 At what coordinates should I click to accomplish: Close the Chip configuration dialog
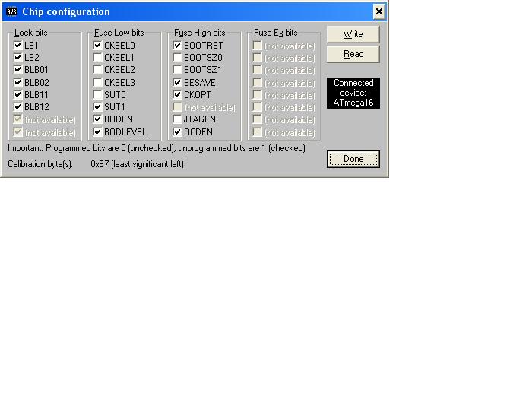[379, 12]
